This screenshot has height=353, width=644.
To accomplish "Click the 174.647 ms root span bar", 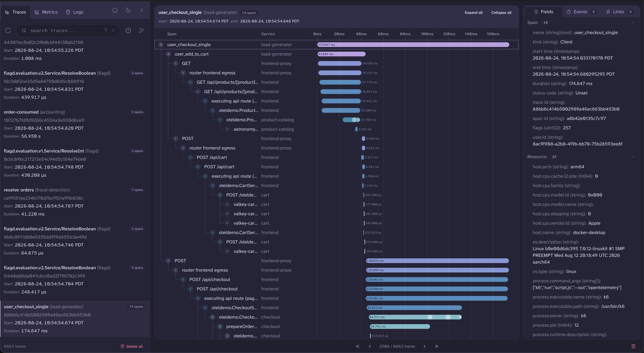I will (x=413, y=44).
